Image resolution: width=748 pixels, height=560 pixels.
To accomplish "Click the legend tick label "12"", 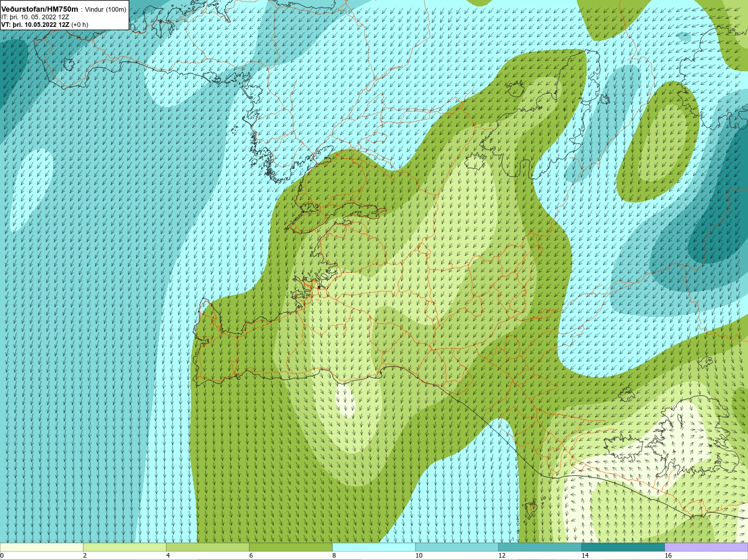I will pos(502,555).
